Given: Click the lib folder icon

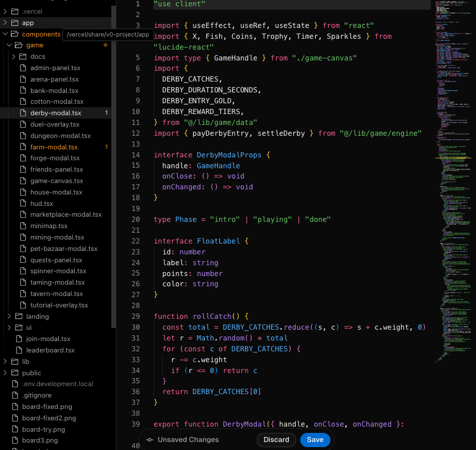Looking at the screenshot, I should point(15,362).
